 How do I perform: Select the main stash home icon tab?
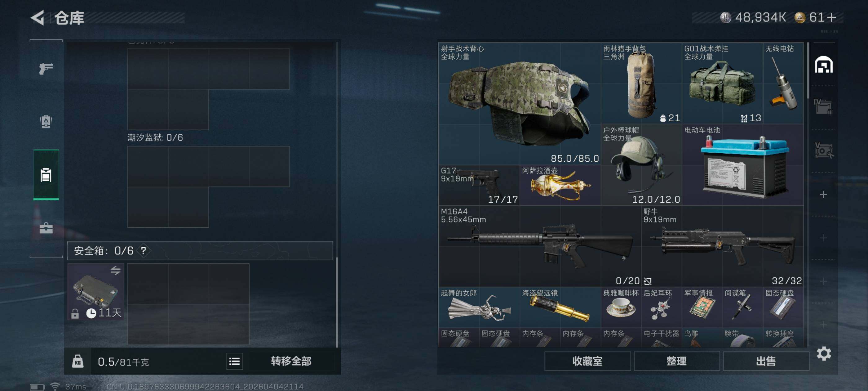tap(824, 65)
